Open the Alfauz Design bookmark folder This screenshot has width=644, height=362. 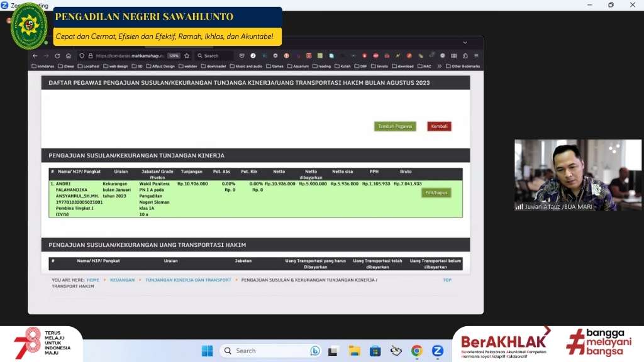point(160,66)
